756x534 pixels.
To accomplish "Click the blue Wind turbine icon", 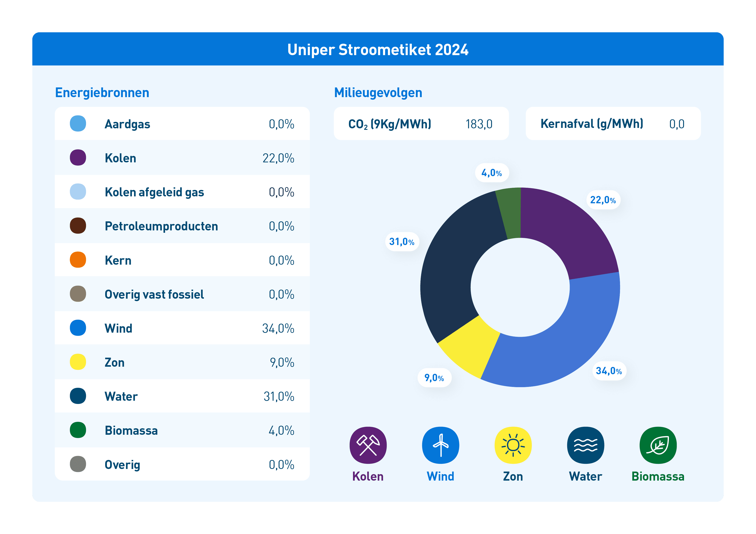I will 440,445.
